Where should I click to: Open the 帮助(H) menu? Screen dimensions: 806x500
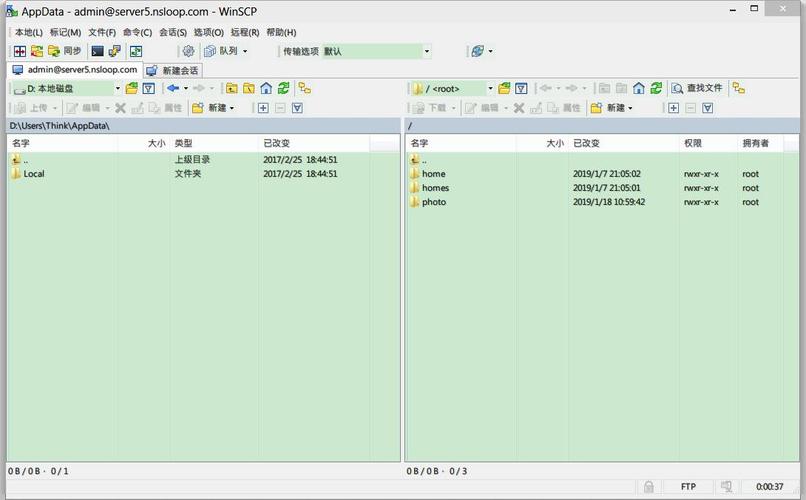(x=281, y=32)
